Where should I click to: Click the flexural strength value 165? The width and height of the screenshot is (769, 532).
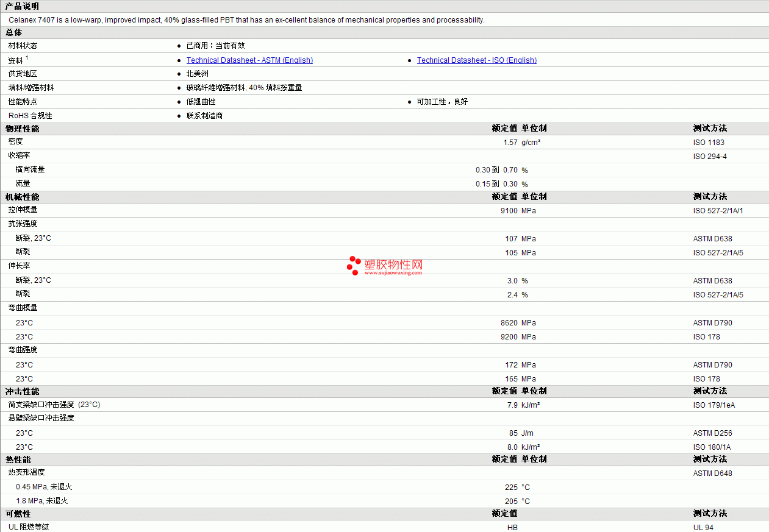(x=511, y=379)
